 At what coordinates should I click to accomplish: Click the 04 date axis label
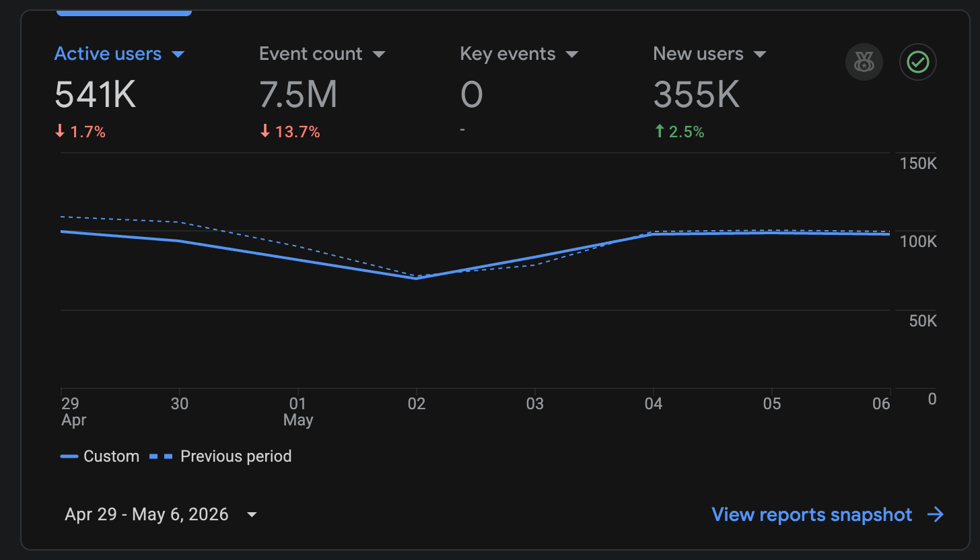[x=654, y=404]
